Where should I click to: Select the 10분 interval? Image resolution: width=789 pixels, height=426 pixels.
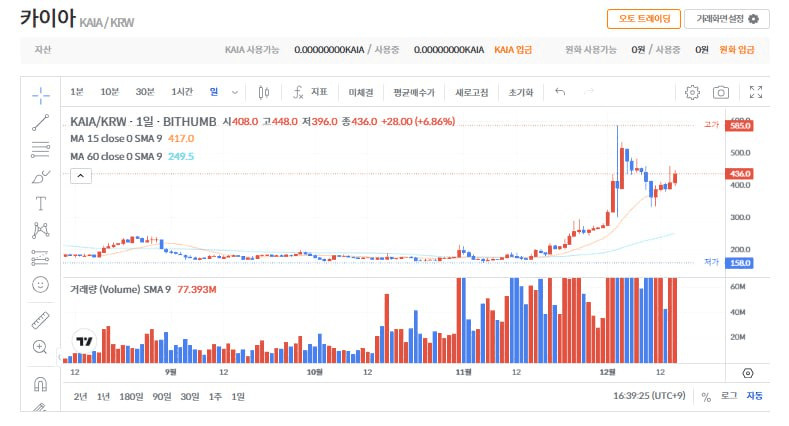109,92
